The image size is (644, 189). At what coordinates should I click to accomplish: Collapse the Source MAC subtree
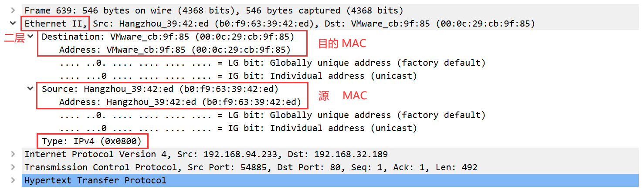30,89
